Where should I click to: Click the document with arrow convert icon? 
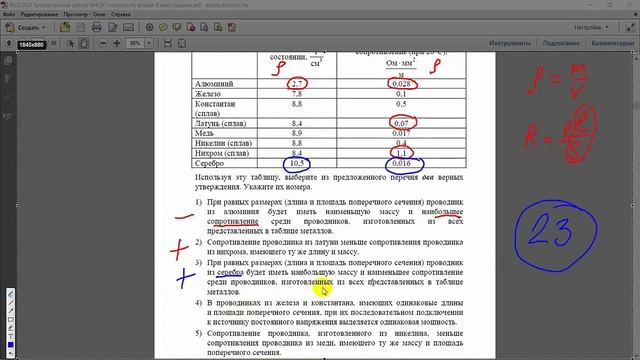[218, 27]
